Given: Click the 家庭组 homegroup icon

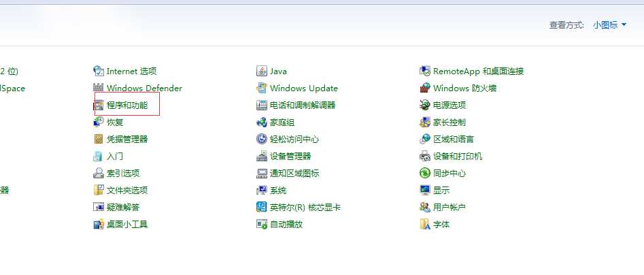Looking at the screenshot, I should [262, 122].
